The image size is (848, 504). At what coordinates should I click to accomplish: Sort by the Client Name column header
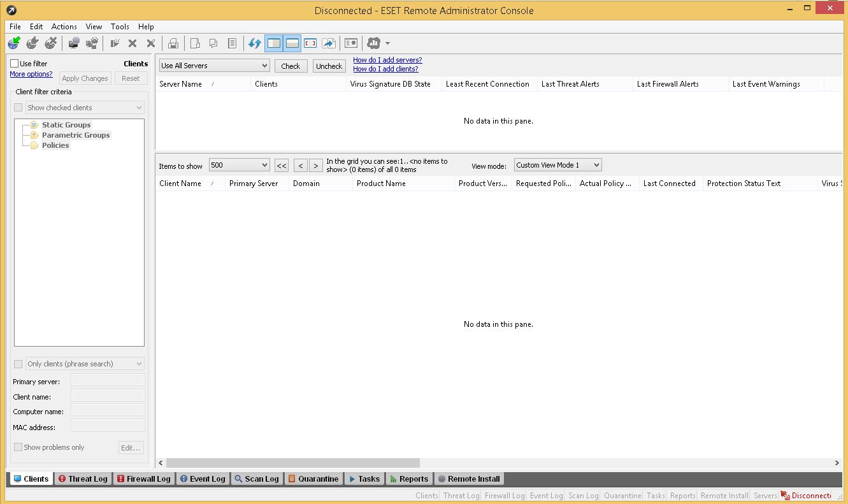point(190,184)
